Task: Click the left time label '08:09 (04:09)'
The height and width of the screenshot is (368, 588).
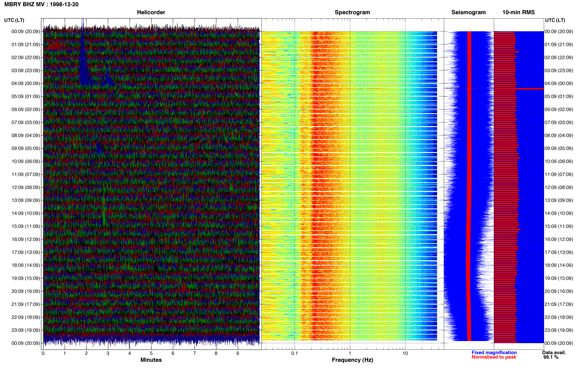Action: click(x=26, y=135)
